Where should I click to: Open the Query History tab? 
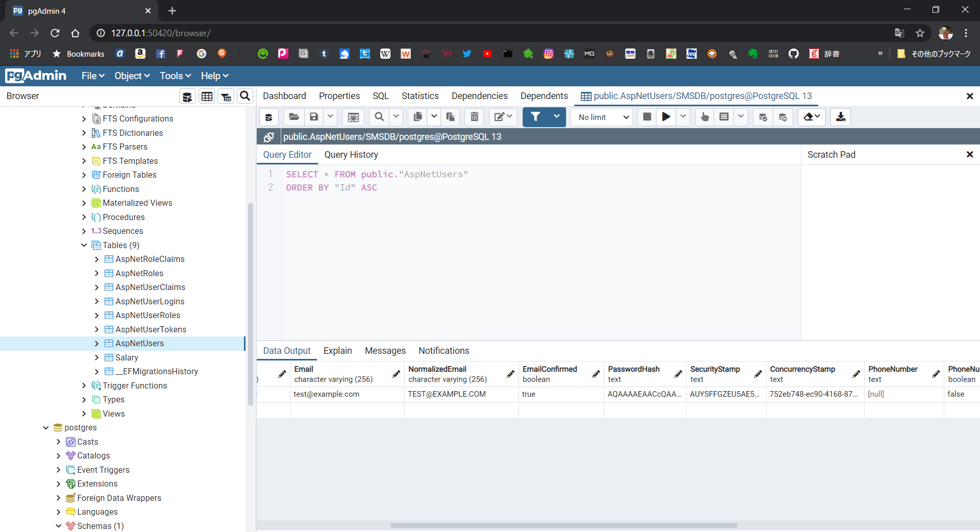[351, 155]
